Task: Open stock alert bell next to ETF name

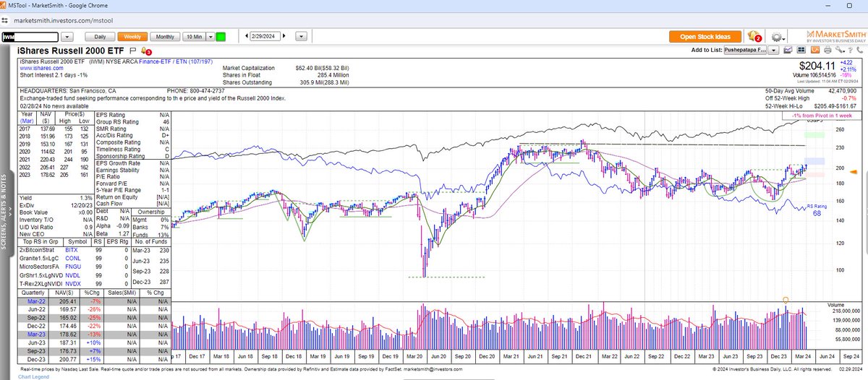Action: pos(145,51)
